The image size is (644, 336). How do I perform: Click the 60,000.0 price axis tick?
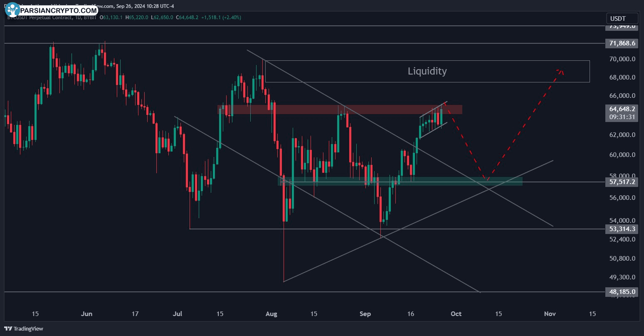[622, 155]
